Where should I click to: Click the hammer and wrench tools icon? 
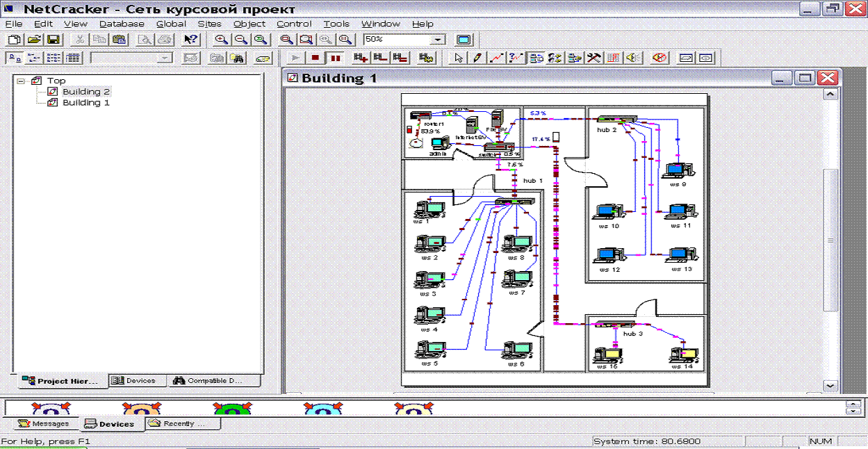(x=593, y=58)
